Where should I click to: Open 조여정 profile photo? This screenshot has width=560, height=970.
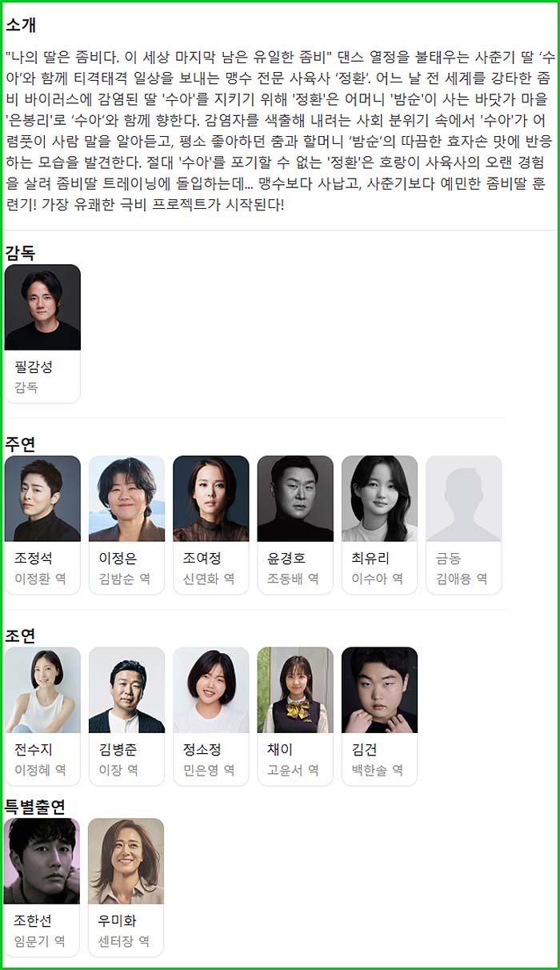click(x=211, y=499)
